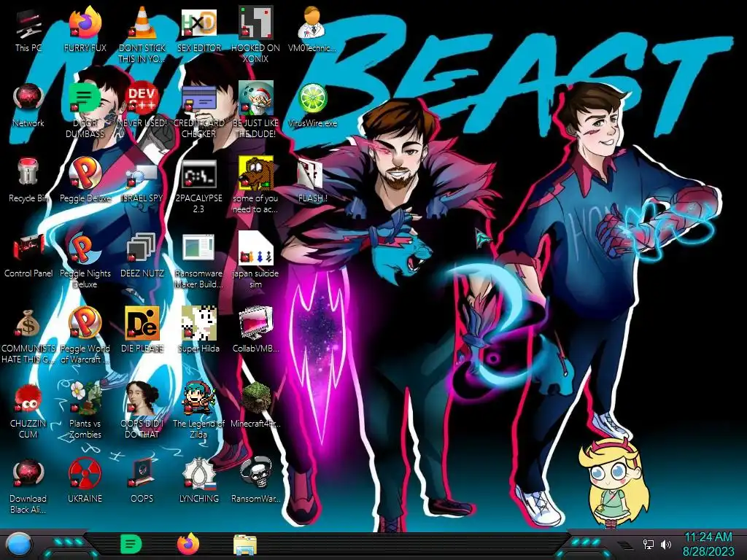Launch Plants vs Zombies
The height and width of the screenshot is (560, 747).
tap(85, 399)
